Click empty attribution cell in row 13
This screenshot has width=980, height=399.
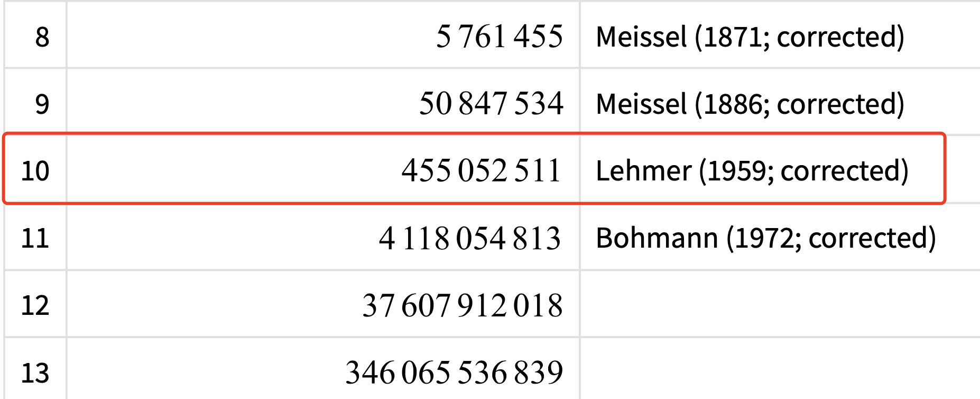pos(780,369)
